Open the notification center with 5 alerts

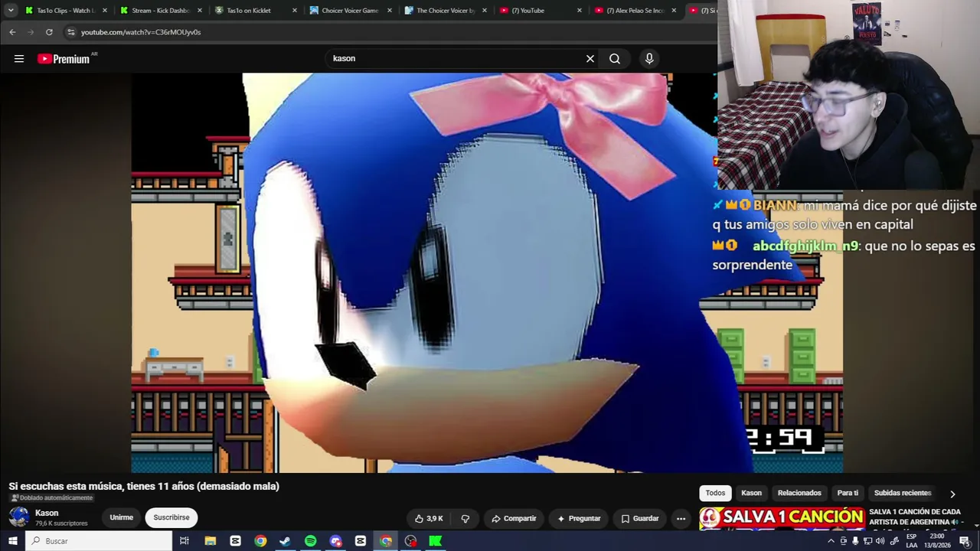(x=965, y=541)
